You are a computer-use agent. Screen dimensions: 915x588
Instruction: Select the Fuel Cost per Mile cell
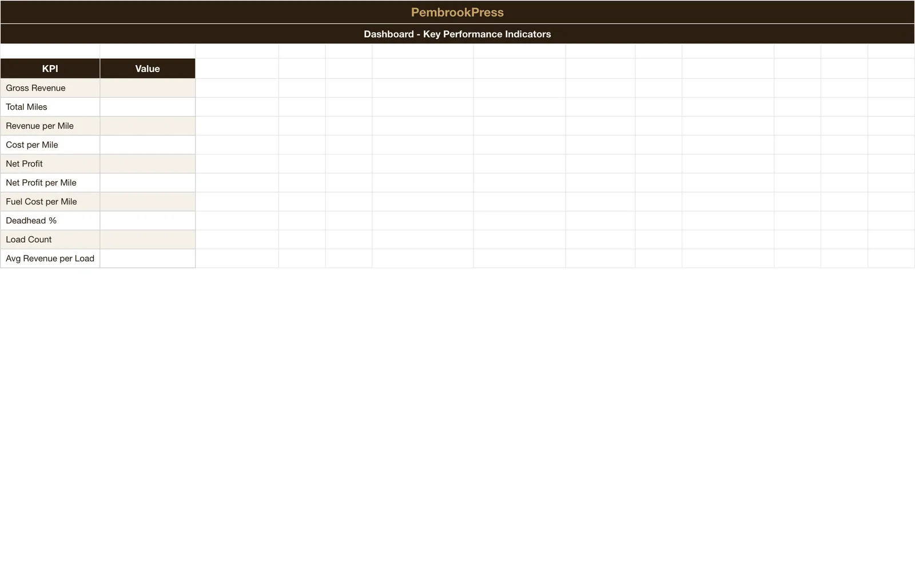(x=50, y=201)
